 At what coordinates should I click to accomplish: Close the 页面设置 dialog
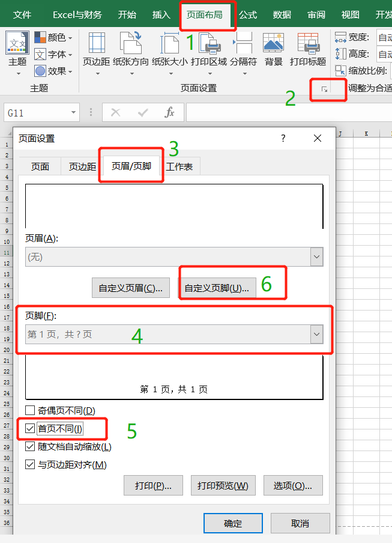[x=318, y=139]
